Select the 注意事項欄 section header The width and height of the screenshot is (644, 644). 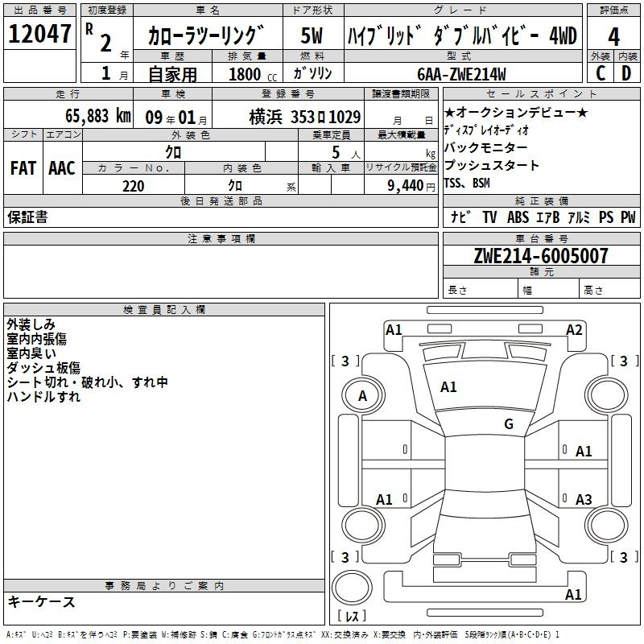(x=221, y=238)
